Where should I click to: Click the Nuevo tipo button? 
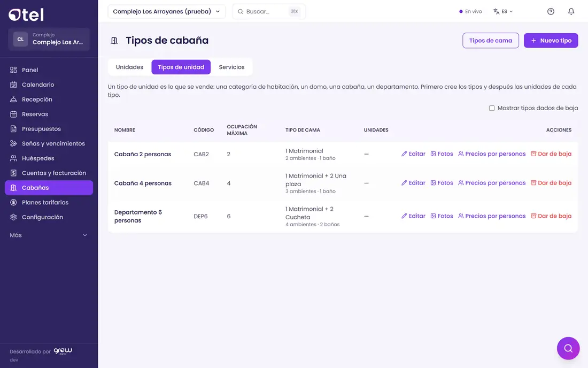pyautogui.click(x=551, y=41)
